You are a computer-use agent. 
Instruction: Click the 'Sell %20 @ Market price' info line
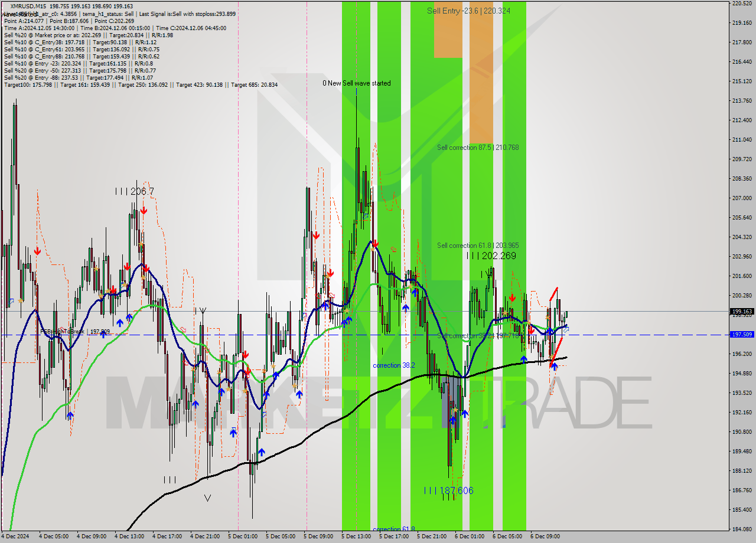[x=89, y=35]
